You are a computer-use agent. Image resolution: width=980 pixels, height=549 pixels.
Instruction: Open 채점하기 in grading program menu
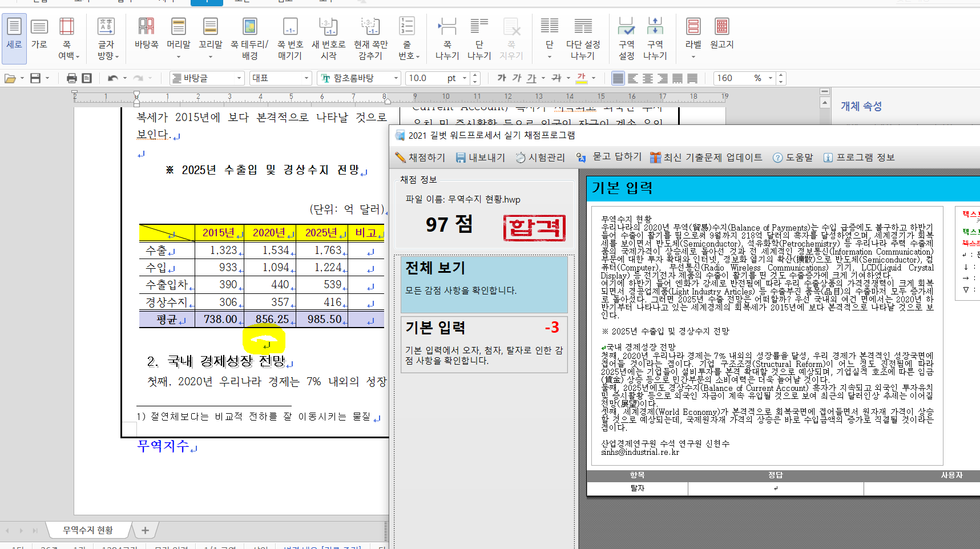[421, 158]
